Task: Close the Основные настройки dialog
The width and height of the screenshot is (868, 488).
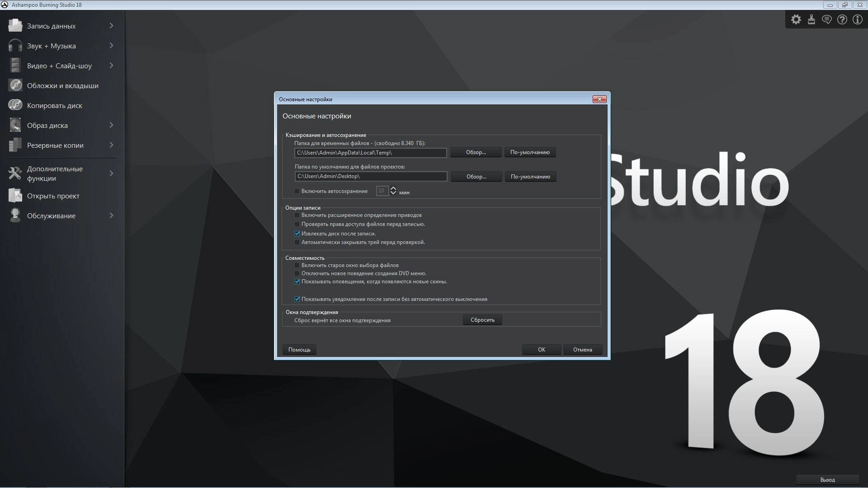Action: tap(599, 99)
